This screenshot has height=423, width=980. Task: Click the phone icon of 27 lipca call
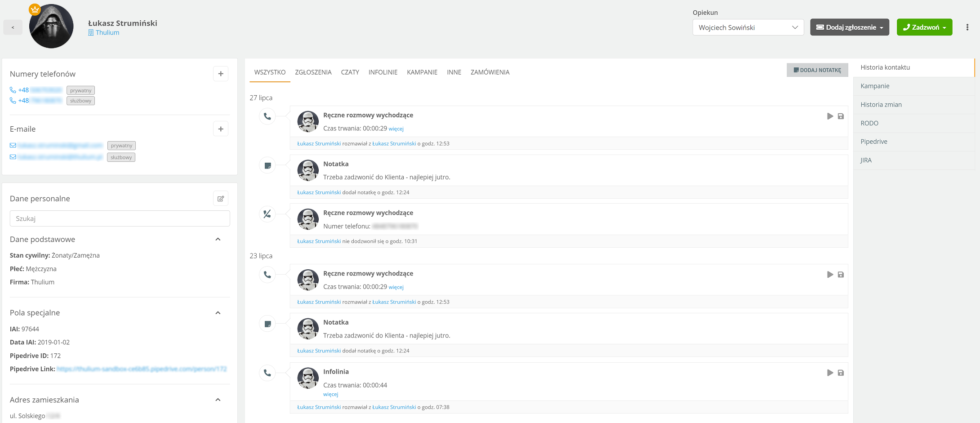click(x=267, y=116)
